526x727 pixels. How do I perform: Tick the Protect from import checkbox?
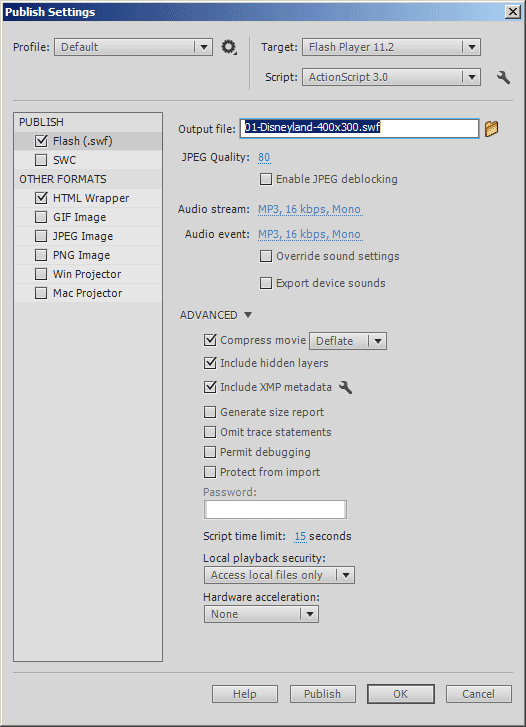[x=210, y=472]
